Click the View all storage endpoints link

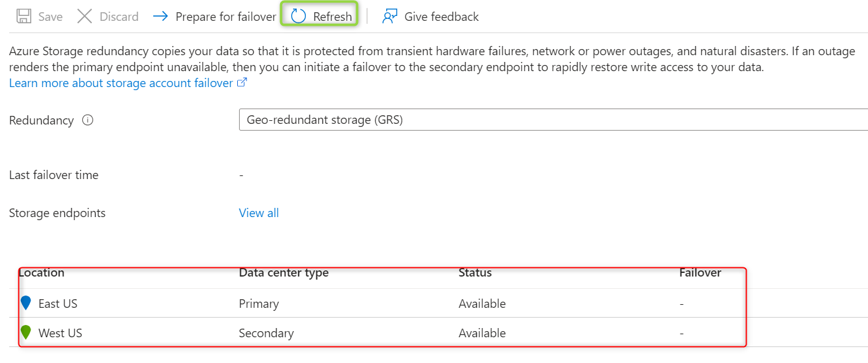pos(259,213)
